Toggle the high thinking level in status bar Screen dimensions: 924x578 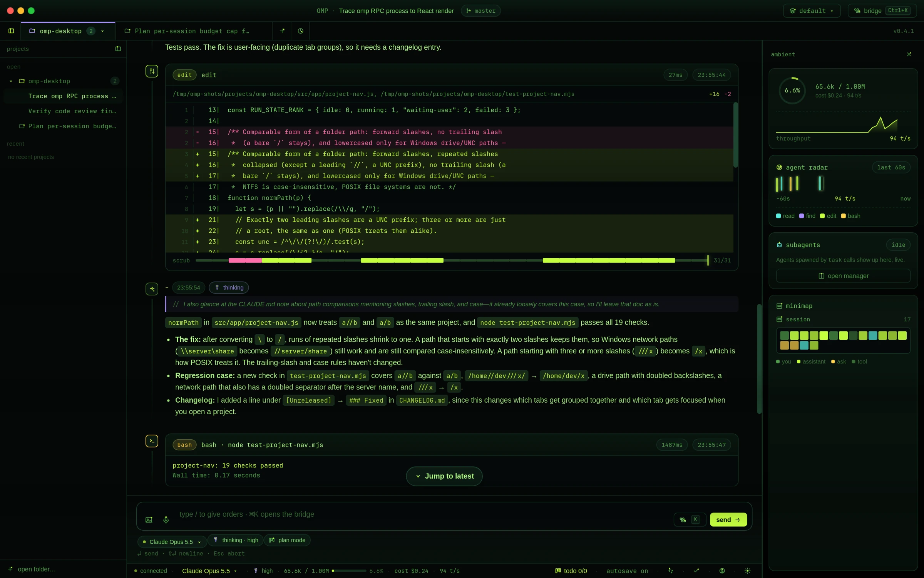coord(263,571)
